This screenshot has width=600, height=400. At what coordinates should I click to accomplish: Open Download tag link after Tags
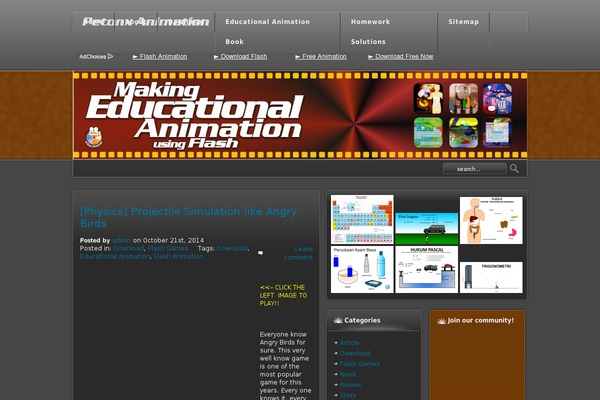click(232, 248)
